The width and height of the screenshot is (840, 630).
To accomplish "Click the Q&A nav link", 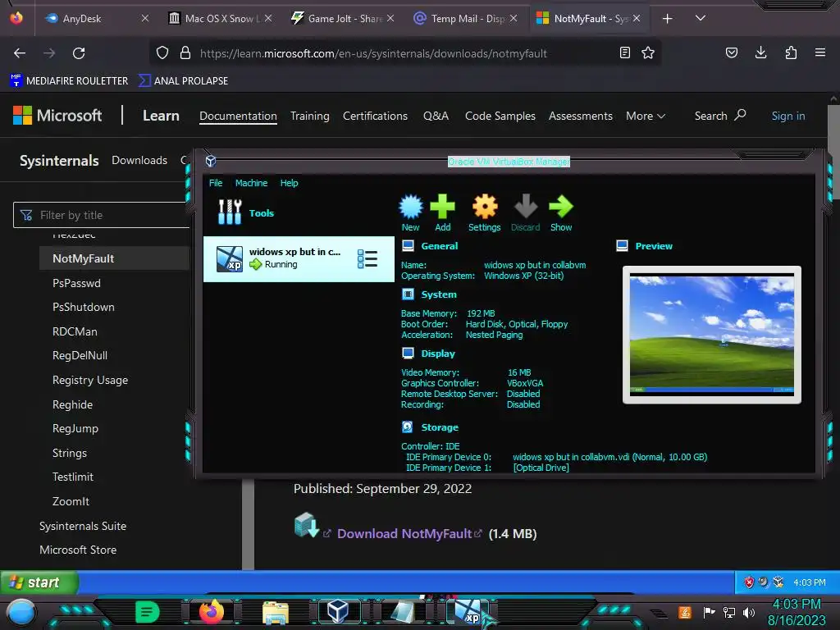I will click(x=436, y=116).
